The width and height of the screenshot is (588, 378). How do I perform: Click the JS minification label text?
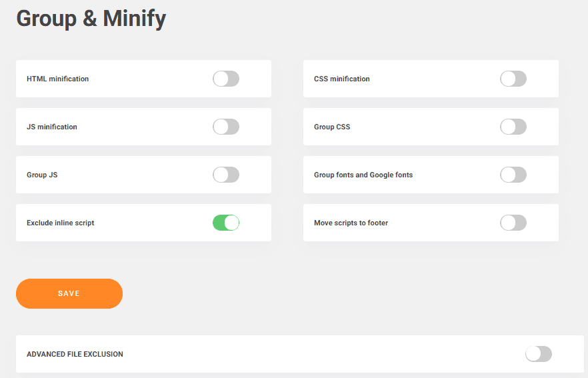[x=52, y=127]
